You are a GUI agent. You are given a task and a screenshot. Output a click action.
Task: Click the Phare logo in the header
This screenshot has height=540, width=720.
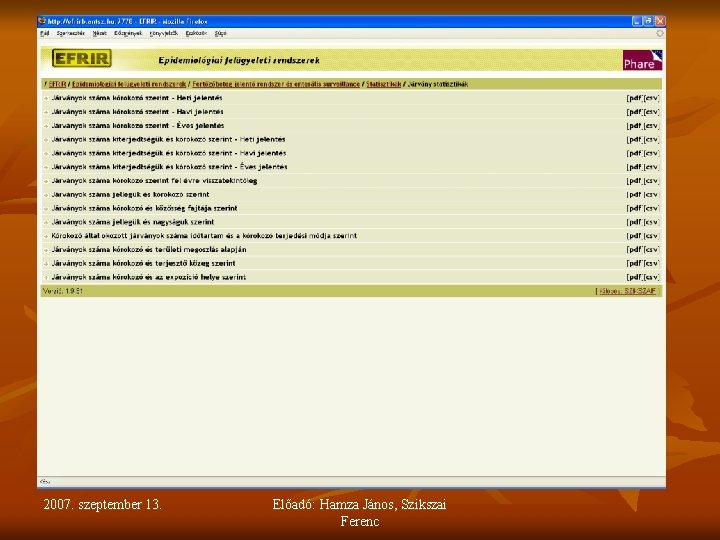coord(642,60)
